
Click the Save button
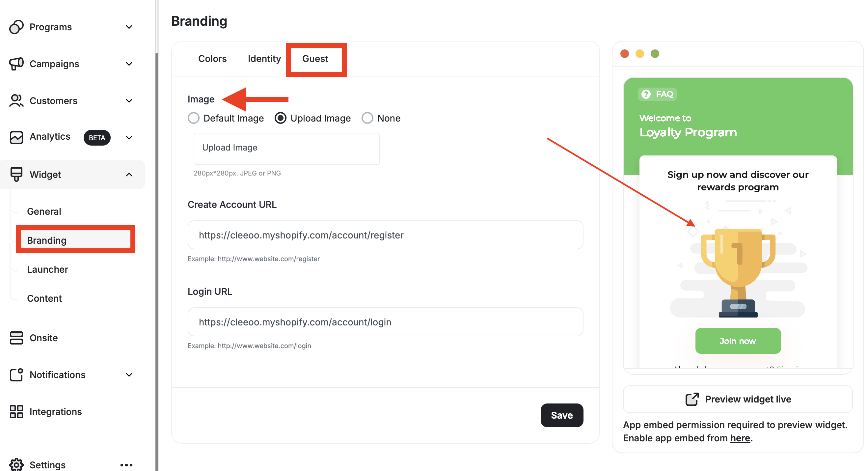coord(562,415)
